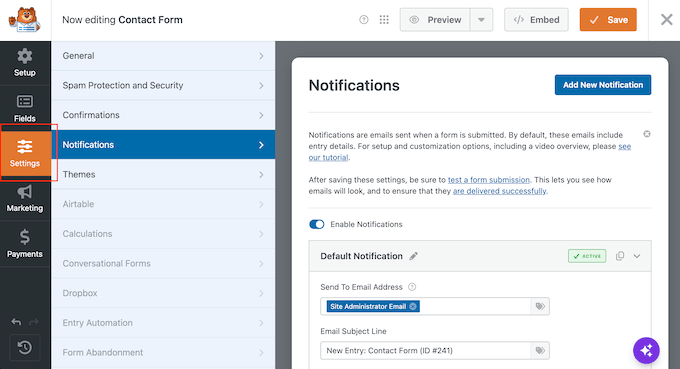This screenshot has height=369, width=680.
Task: Follow 'are delivered successfully' link
Action: coord(500,191)
